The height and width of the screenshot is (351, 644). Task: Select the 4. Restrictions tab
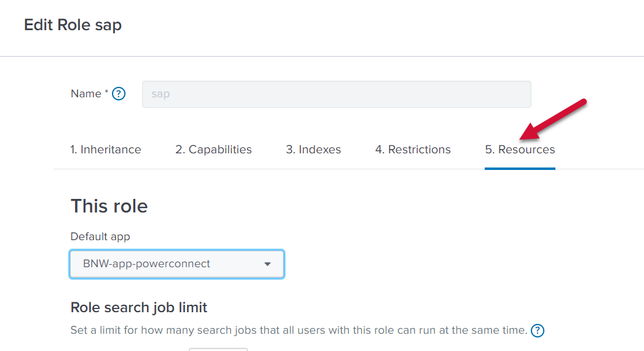(x=413, y=150)
